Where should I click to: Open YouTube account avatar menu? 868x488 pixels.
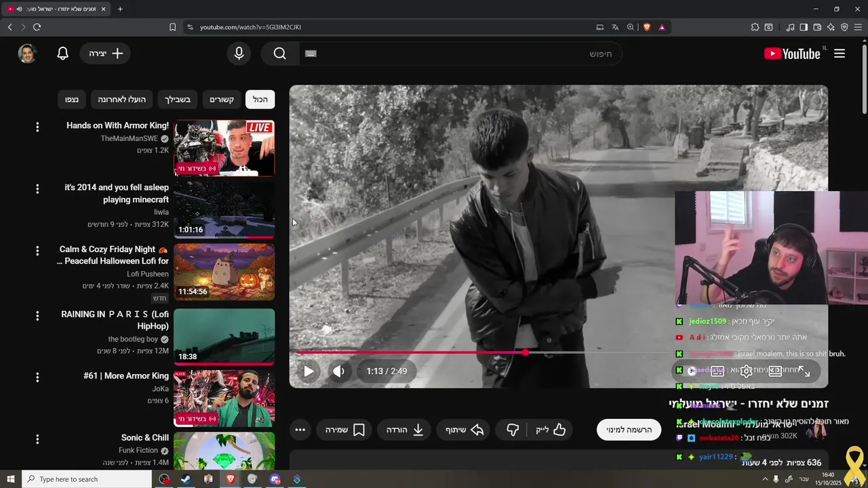pos(27,54)
